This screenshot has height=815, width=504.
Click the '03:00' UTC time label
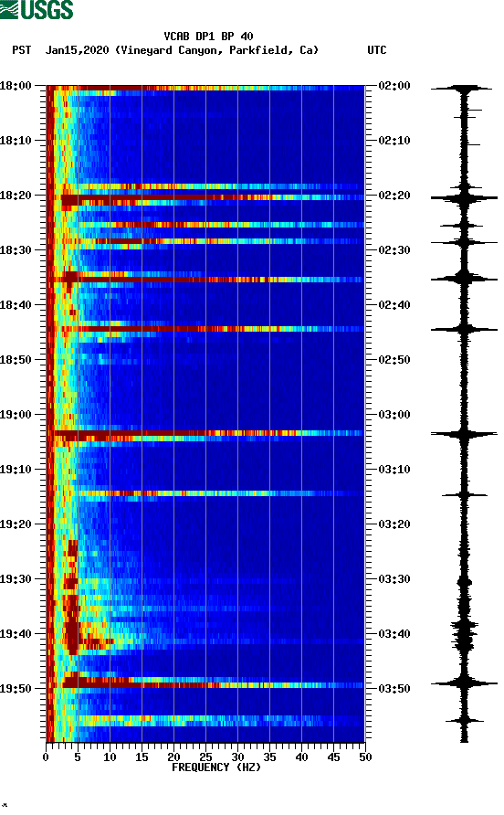[x=394, y=415]
